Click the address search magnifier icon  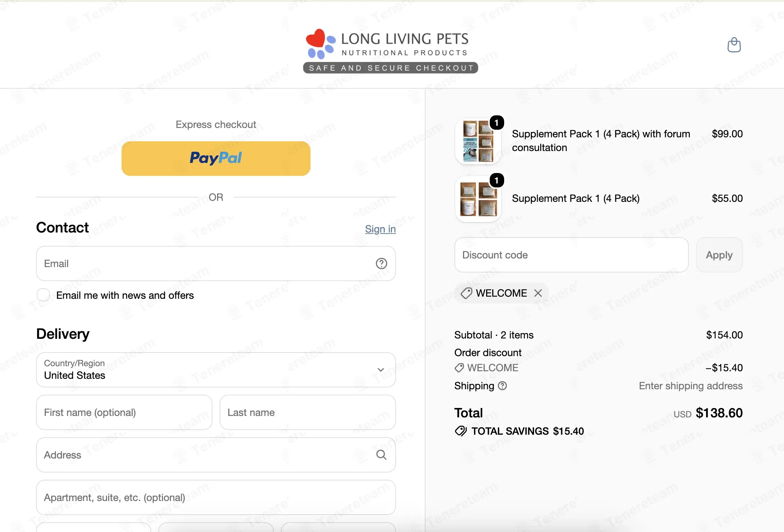(381, 455)
